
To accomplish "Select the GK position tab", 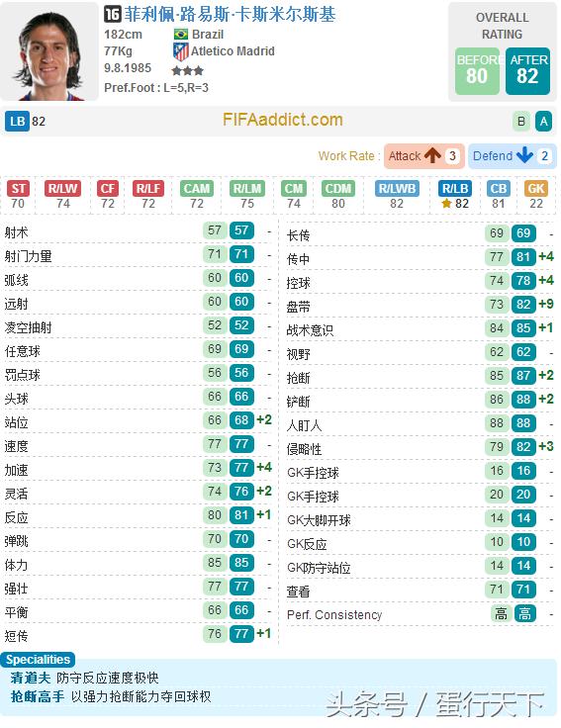I will (x=536, y=189).
